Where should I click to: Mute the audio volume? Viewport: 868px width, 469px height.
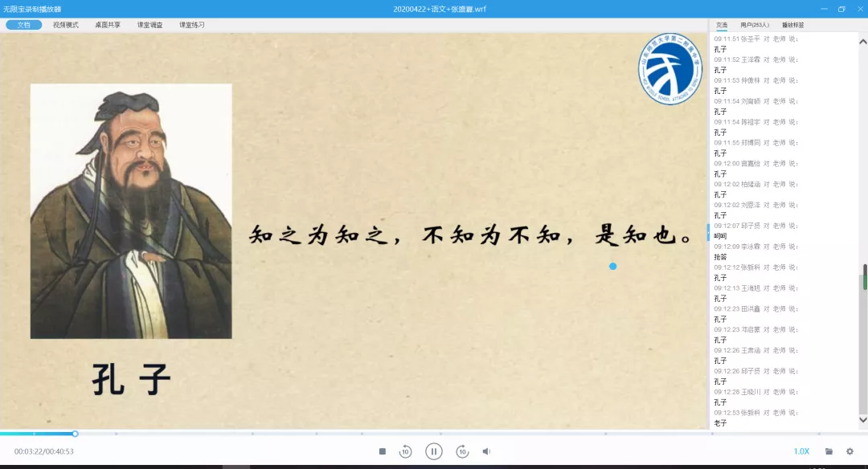pyautogui.click(x=486, y=451)
